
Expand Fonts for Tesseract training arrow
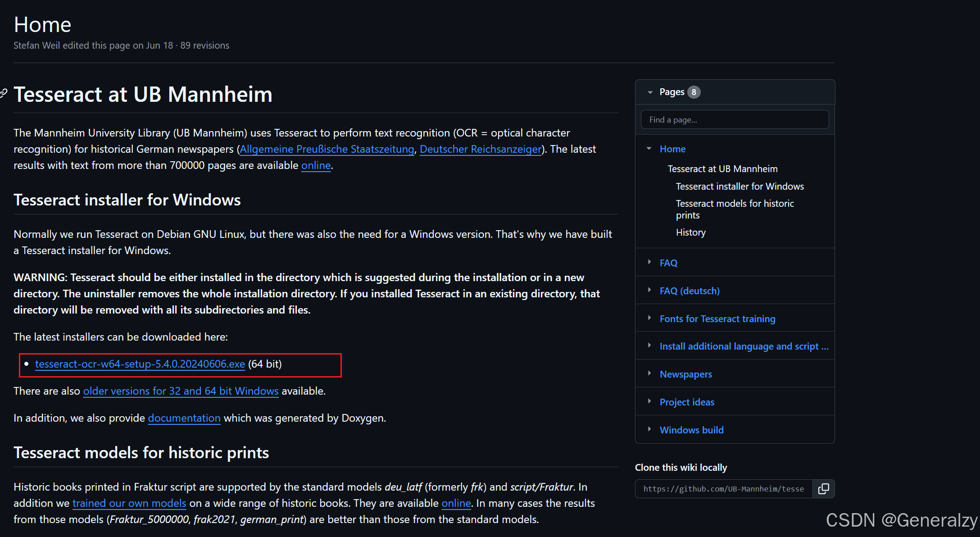(x=649, y=318)
